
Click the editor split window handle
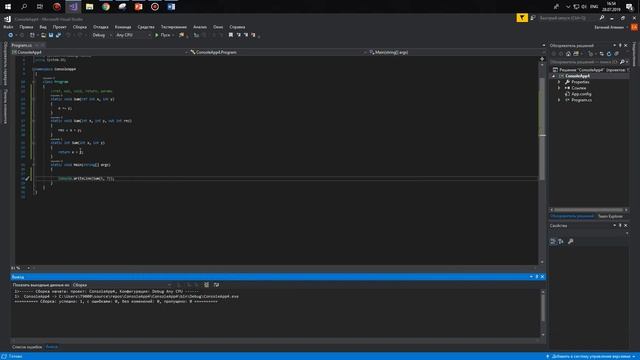coord(542,59)
